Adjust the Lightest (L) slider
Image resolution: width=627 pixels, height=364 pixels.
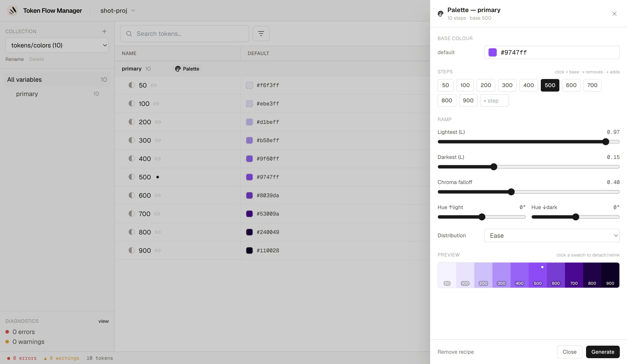[528, 142]
